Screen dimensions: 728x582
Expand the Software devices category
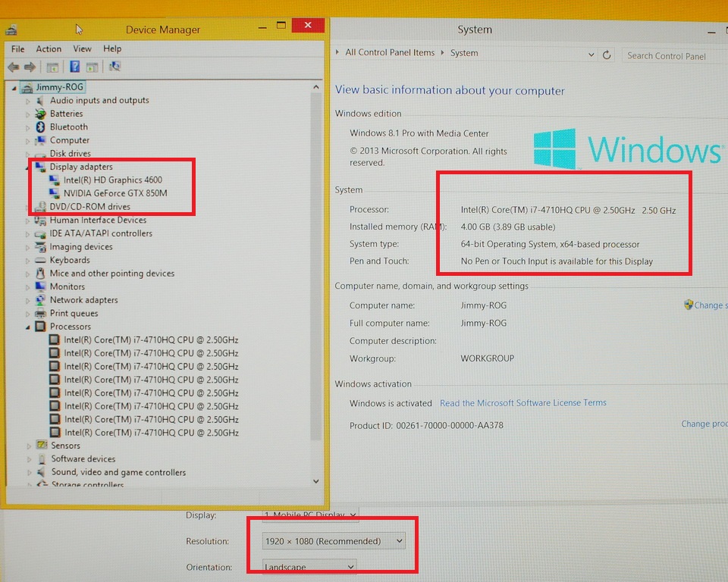(29, 459)
